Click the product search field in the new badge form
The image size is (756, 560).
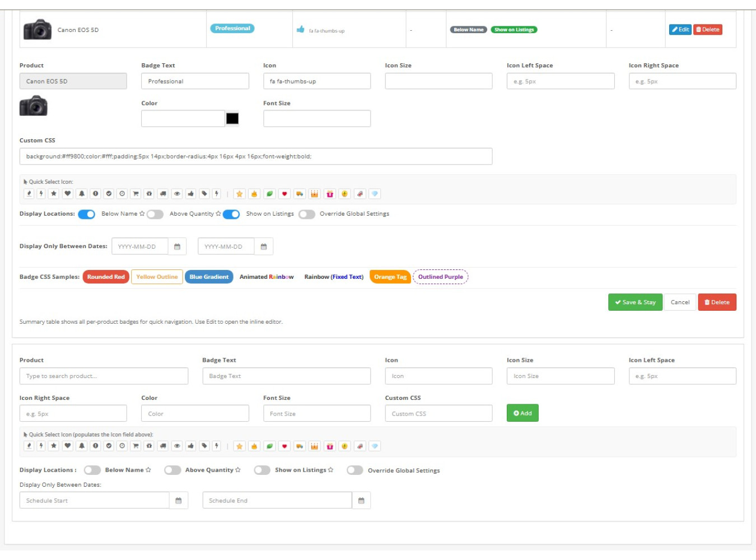[x=104, y=376]
